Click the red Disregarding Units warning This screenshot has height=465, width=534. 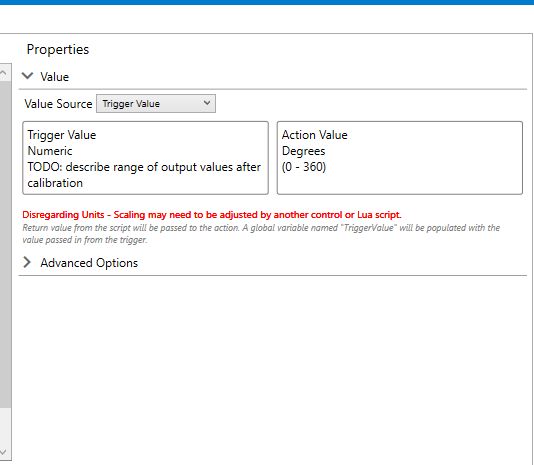click(212, 215)
